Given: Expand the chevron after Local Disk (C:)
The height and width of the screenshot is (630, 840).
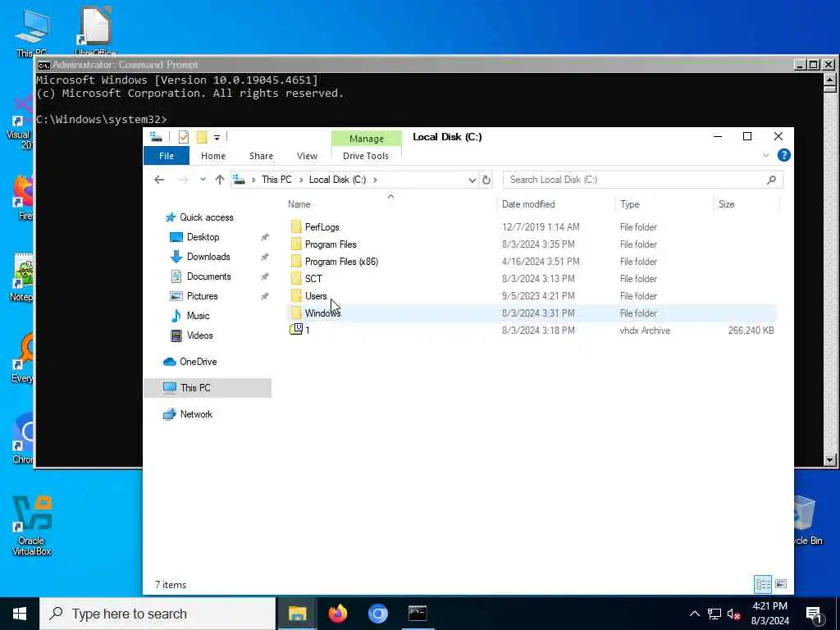Looking at the screenshot, I should (x=375, y=180).
